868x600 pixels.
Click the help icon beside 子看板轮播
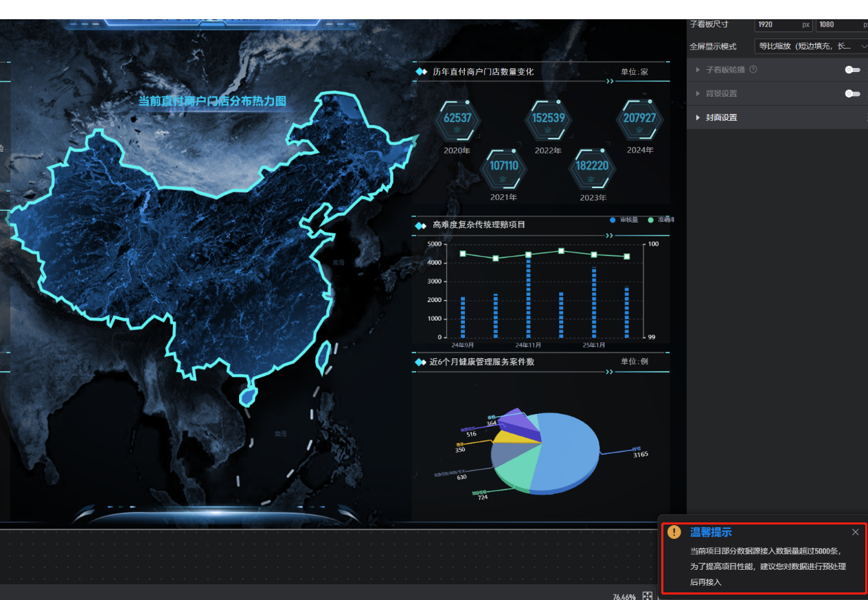tap(753, 69)
